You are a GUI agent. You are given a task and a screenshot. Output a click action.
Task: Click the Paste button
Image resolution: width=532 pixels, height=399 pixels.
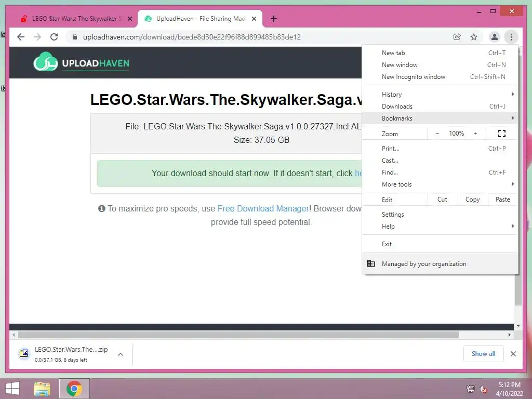coord(503,199)
